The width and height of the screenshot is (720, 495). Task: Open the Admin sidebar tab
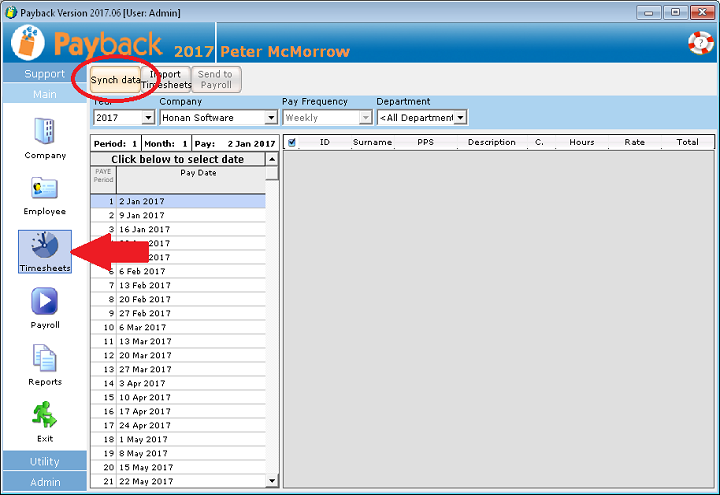(x=44, y=482)
